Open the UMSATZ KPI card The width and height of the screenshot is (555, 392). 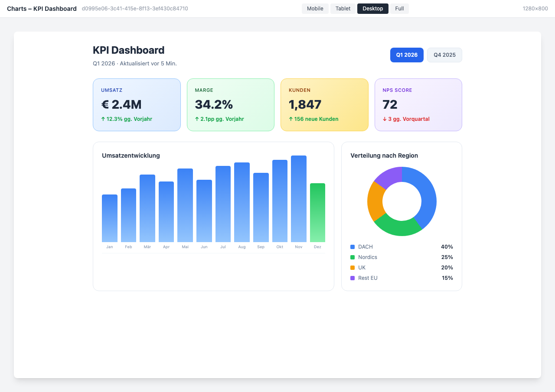(137, 105)
